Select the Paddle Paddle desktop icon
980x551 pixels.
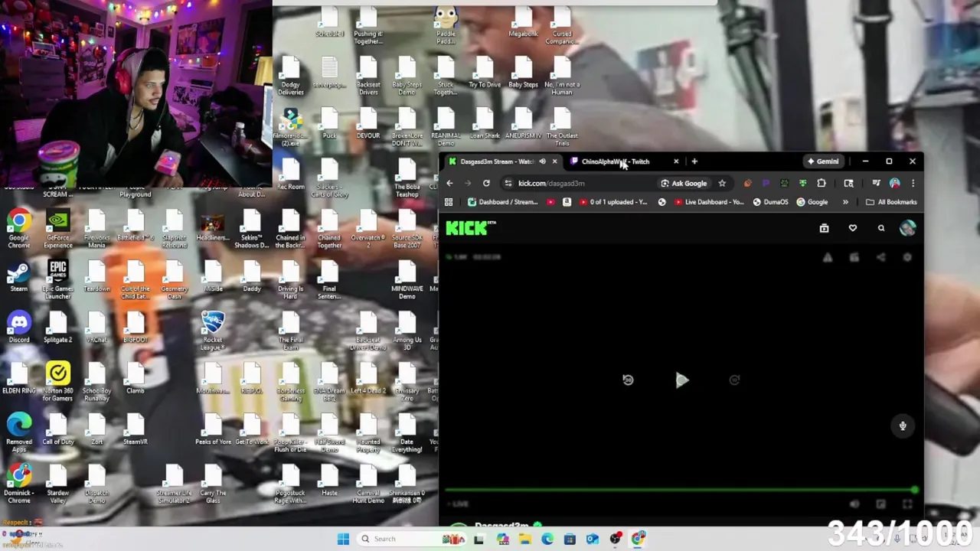tap(446, 25)
